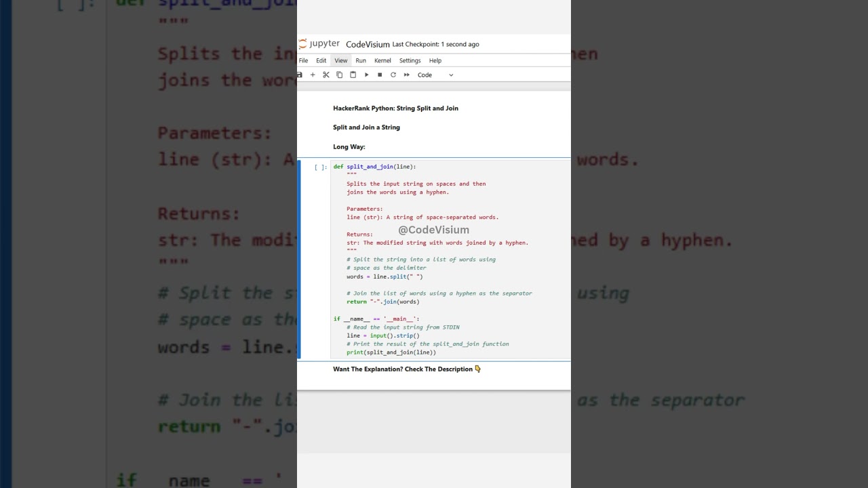Click the def split_and_join(line) line

tap(374, 167)
